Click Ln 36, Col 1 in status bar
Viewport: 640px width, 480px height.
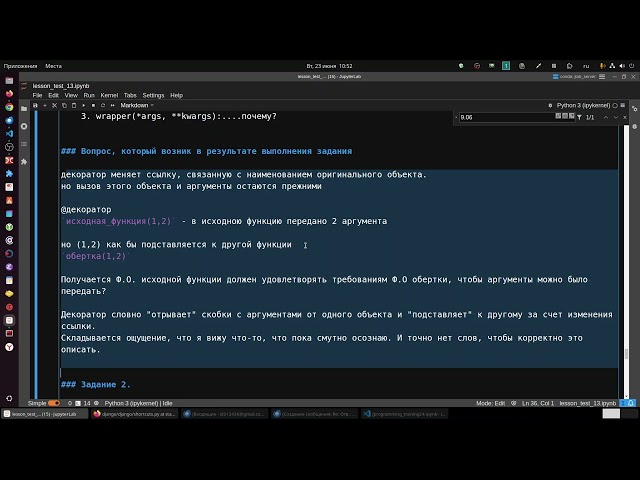click(x=538, y=403)
